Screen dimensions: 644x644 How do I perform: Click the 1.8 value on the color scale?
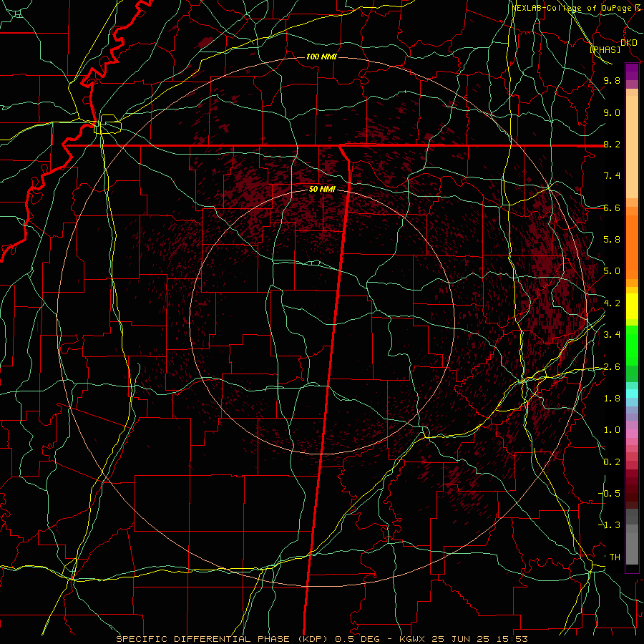(612, 399)
